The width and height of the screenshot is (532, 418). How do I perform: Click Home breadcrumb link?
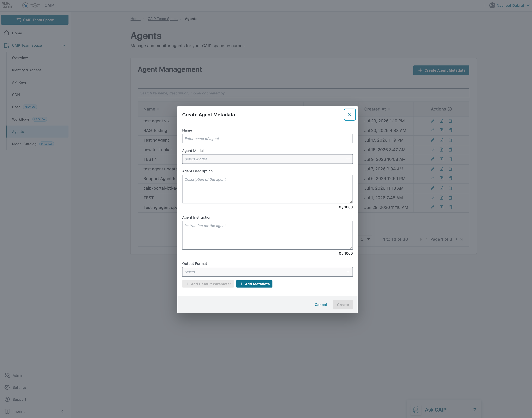point(135,19)
